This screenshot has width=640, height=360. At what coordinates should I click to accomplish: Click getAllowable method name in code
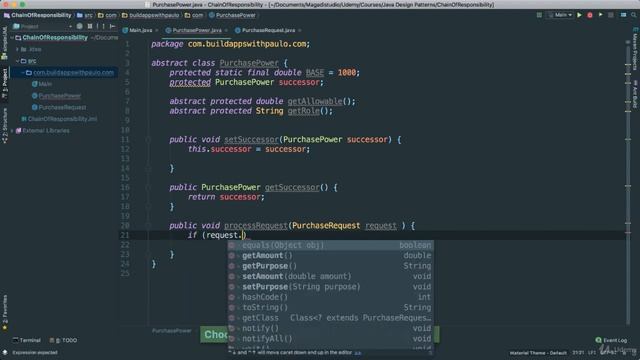point(315,101)
